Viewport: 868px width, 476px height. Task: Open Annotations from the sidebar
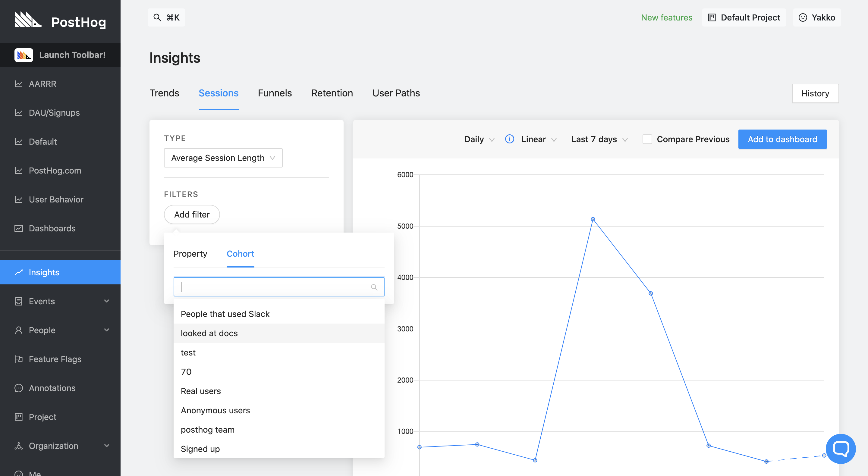click(52, 388)
